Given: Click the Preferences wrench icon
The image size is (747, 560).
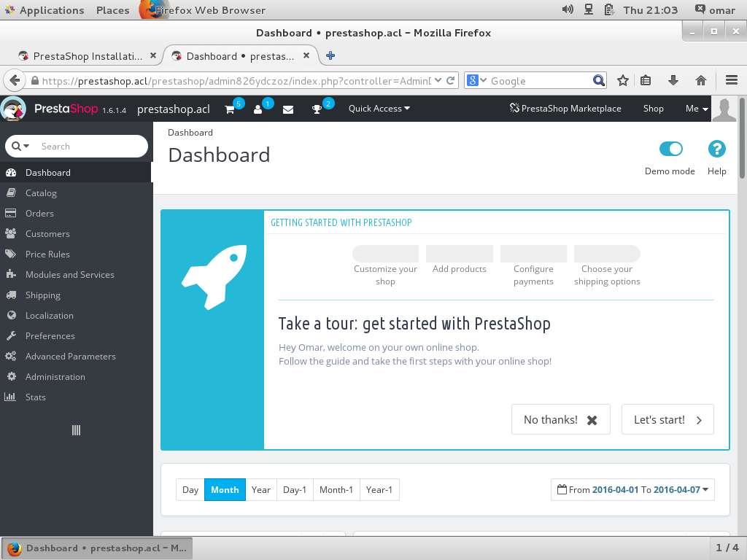Looking at the screenshot, I should point(11,335).
